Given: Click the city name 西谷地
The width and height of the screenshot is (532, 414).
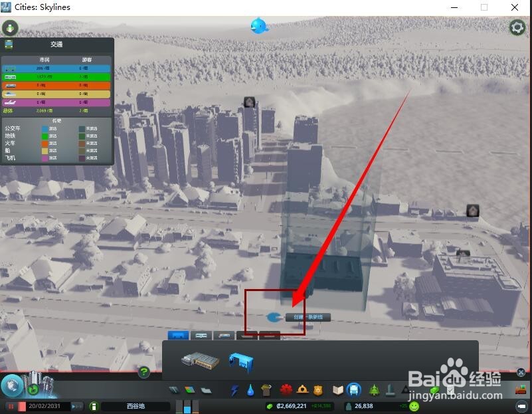Looking at the screenshot, I should click(135, 406).
